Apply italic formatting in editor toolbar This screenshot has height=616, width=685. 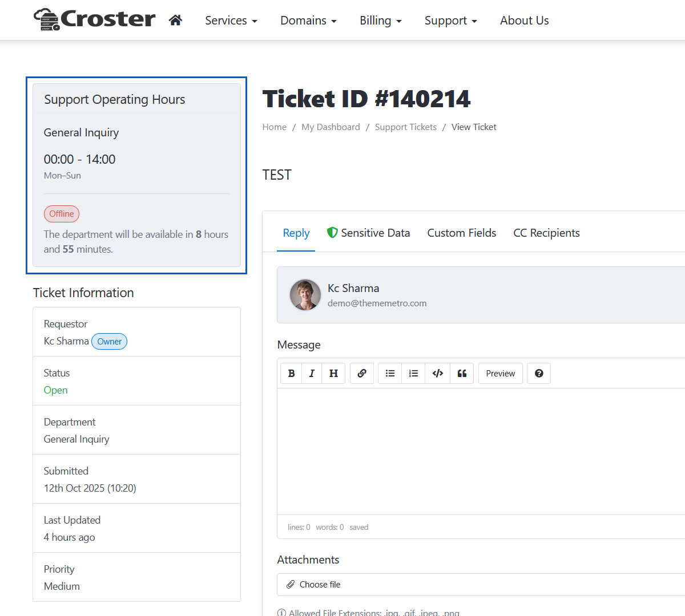[312, 374]
